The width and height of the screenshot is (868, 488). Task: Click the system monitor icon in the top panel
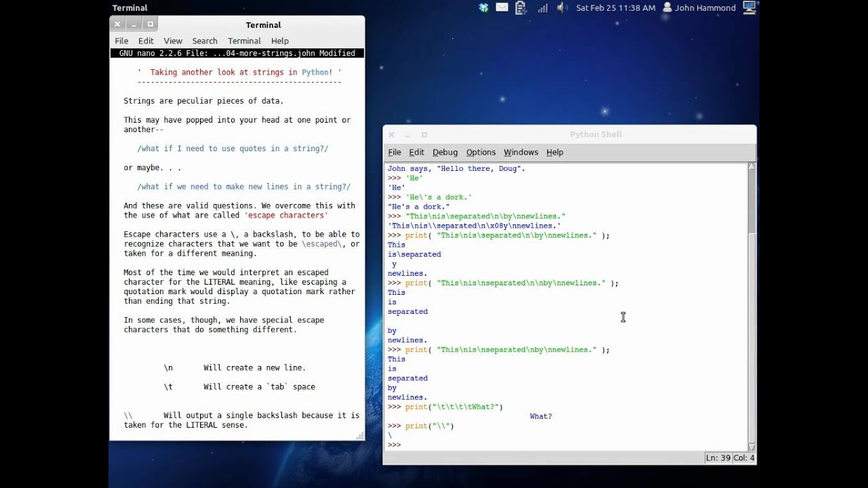(x=749, y=7)
